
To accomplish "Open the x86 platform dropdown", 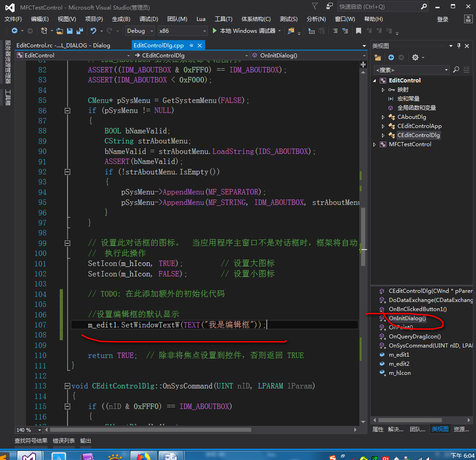I will (x=182, y=31).
